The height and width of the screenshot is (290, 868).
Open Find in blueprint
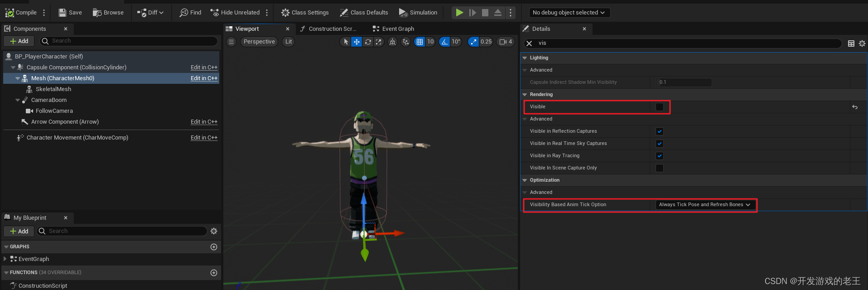[190, 13]
